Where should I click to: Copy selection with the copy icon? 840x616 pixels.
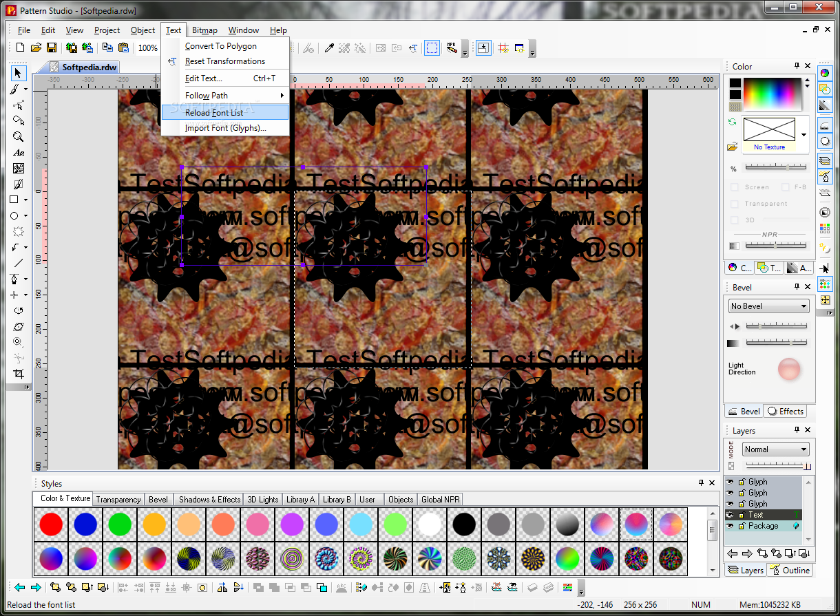click(x=107, y=47)
